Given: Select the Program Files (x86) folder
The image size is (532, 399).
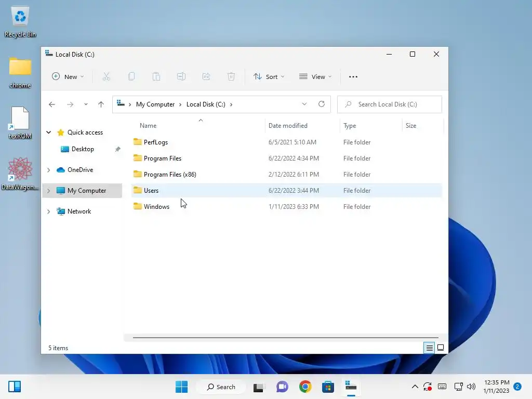Looking at the screenshot, I should [x=287, y=175].
